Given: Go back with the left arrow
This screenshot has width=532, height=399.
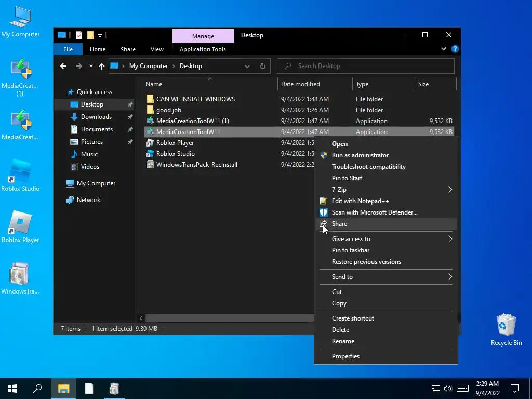Looking at the screenshot, I should point(63,66).
